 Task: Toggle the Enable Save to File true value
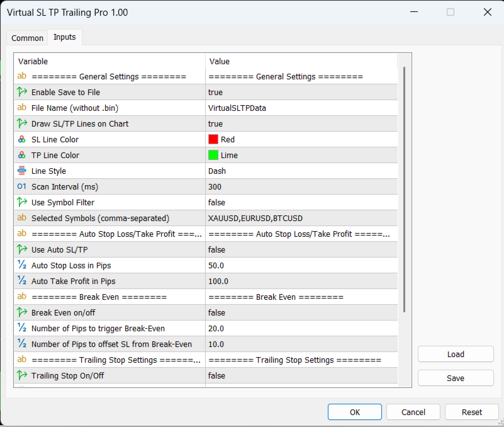[301, 93]
